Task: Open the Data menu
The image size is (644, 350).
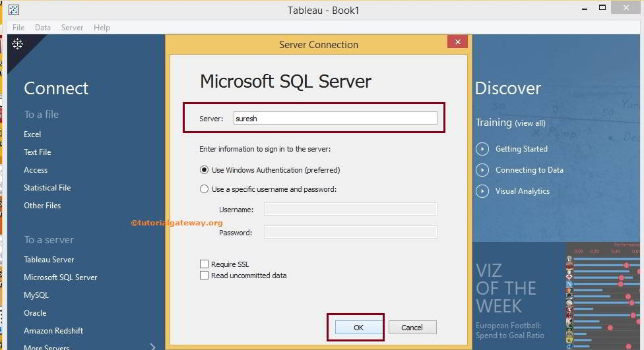Action: (x=43, y=28)
